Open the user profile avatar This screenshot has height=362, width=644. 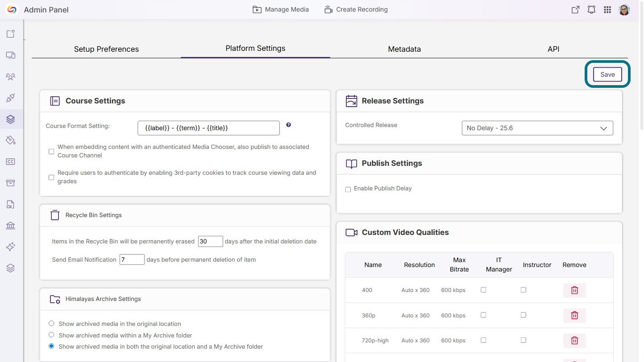(x=624, y=10)
